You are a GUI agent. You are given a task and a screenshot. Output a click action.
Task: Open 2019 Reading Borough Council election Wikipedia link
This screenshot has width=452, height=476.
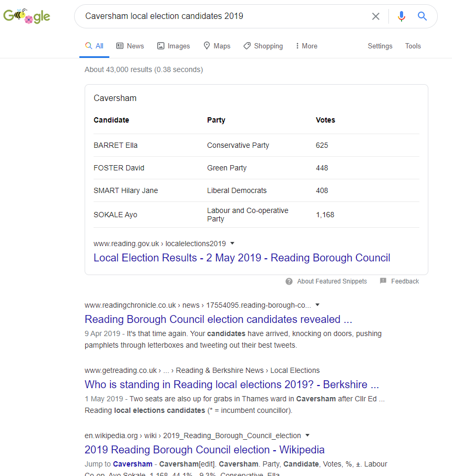coord(204,450)
